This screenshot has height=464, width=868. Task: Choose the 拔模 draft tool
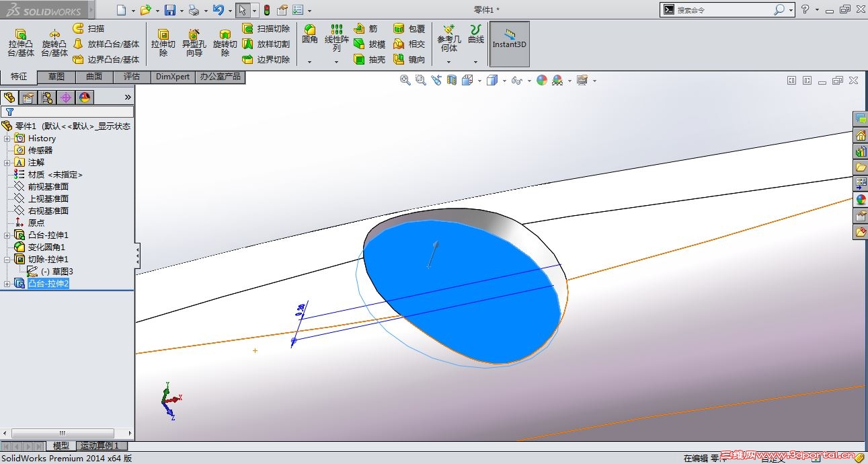(x=370, y=44)
